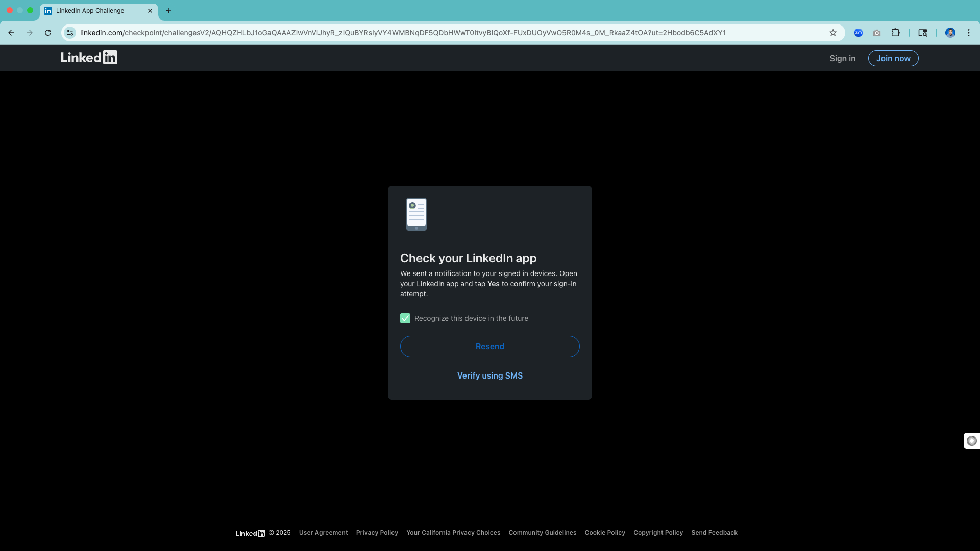The image size is (980, 551).
Task: Click floating widget at right edge
Action: (972, 441)
